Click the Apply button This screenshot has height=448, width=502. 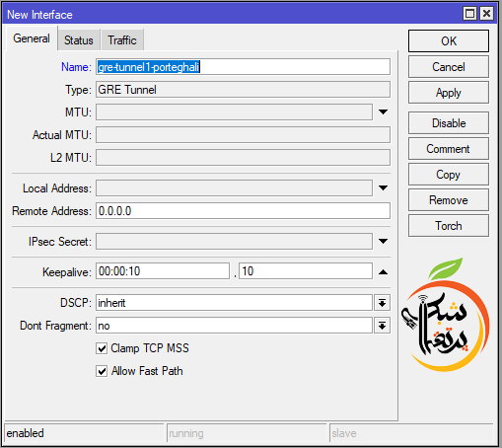click(x=449, y=93)
